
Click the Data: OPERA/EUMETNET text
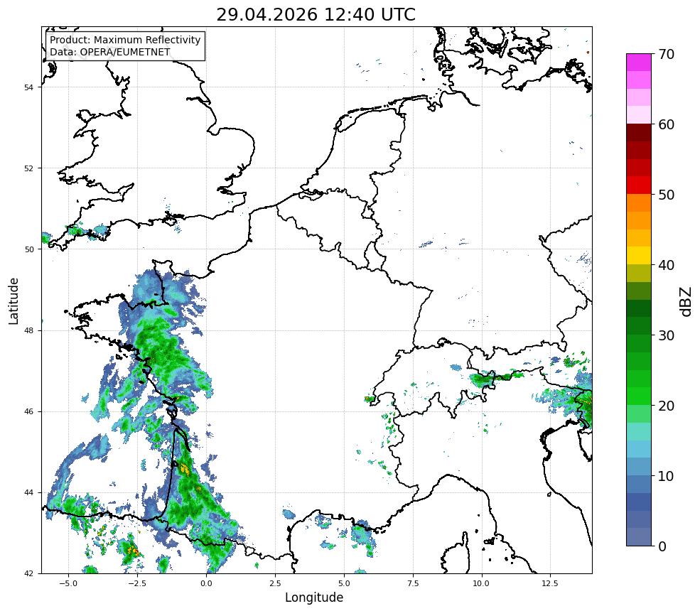110,52
